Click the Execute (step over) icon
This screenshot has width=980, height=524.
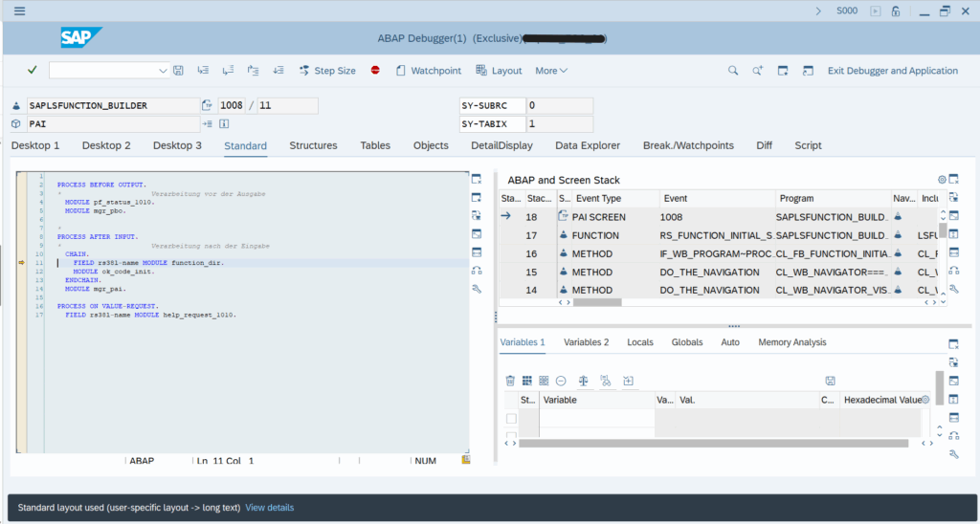[x=228, y=71]
